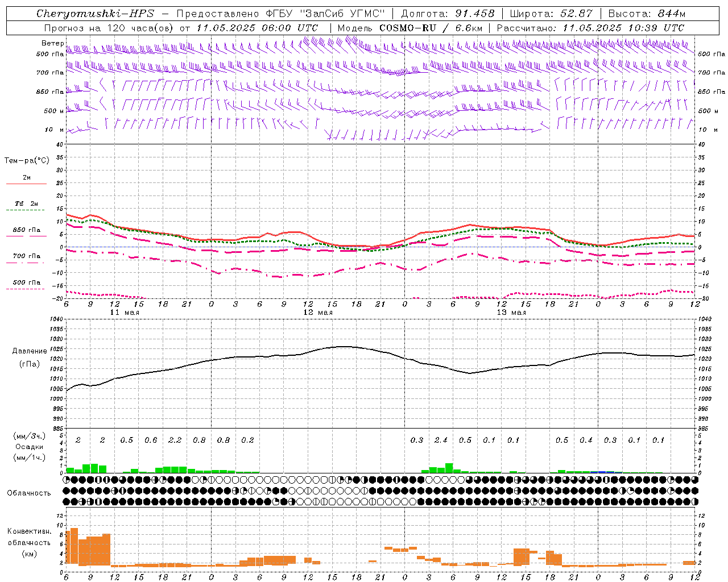Click the (км) unit label for convective cloud

pyautogui.click(x=30, y=554)
